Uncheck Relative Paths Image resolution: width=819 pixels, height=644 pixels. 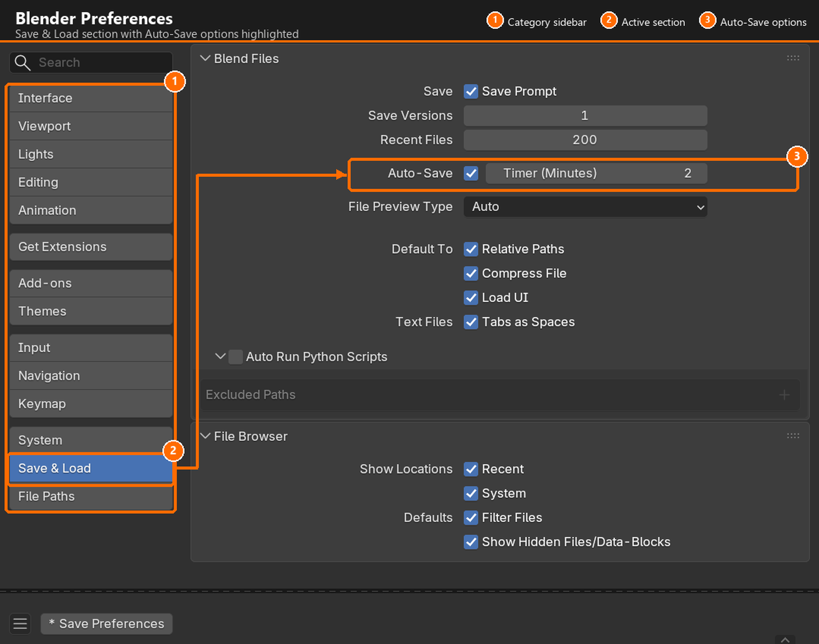click(x=471, y=249)
